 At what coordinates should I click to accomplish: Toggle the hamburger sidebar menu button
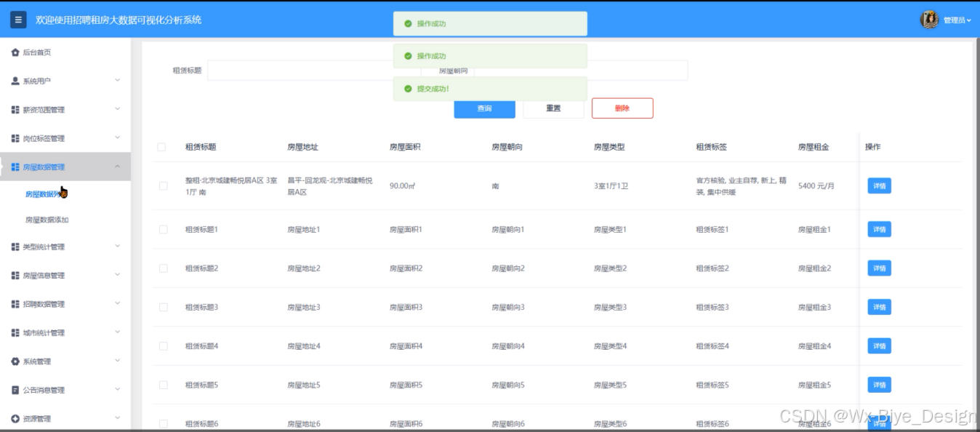click(18, 20)
